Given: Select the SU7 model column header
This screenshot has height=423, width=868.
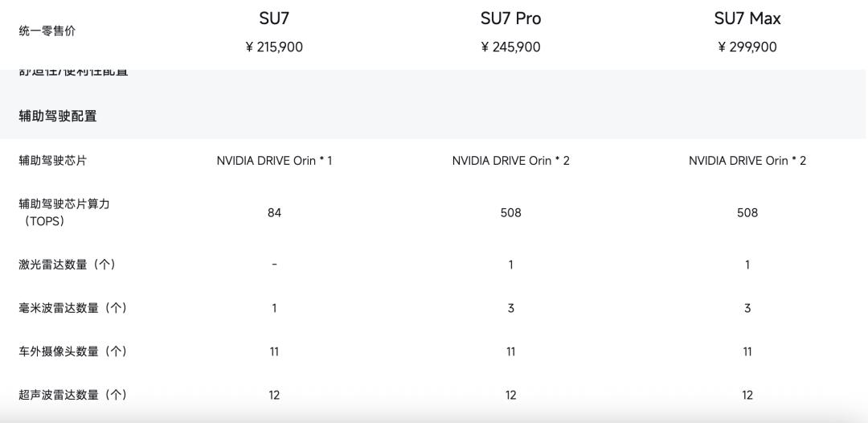Looking at the screenshot, I should point(274,18).
